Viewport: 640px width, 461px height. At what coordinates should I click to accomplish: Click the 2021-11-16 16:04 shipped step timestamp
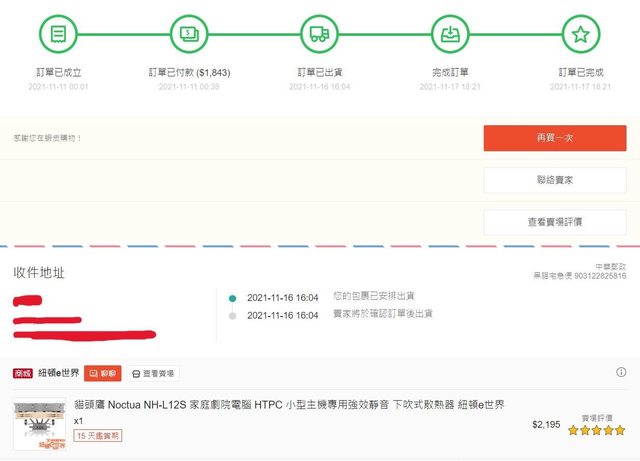click(320, 87)
